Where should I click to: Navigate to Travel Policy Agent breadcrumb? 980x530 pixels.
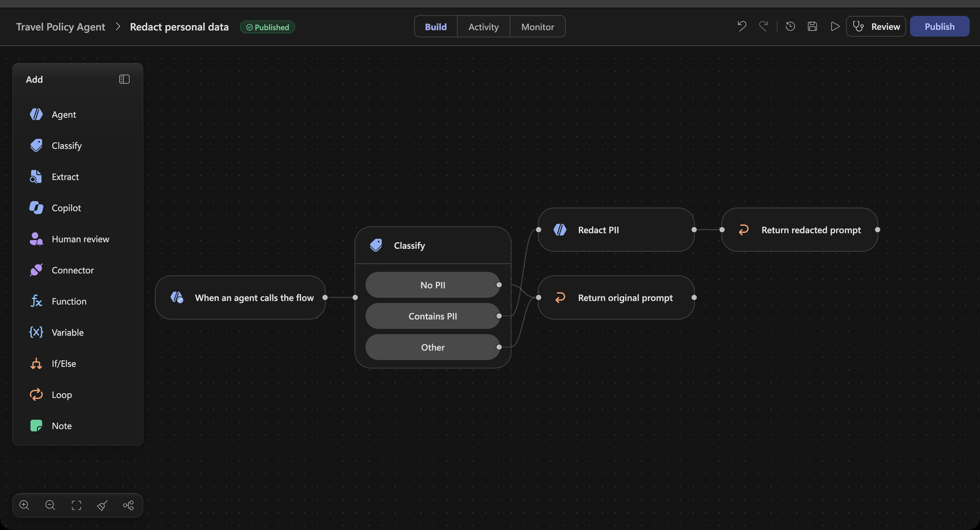point(61,27)
